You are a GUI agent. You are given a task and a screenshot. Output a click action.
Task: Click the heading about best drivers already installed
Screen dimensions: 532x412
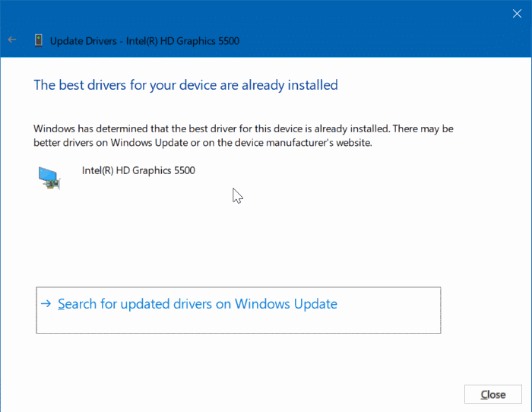tap(185, 84)
